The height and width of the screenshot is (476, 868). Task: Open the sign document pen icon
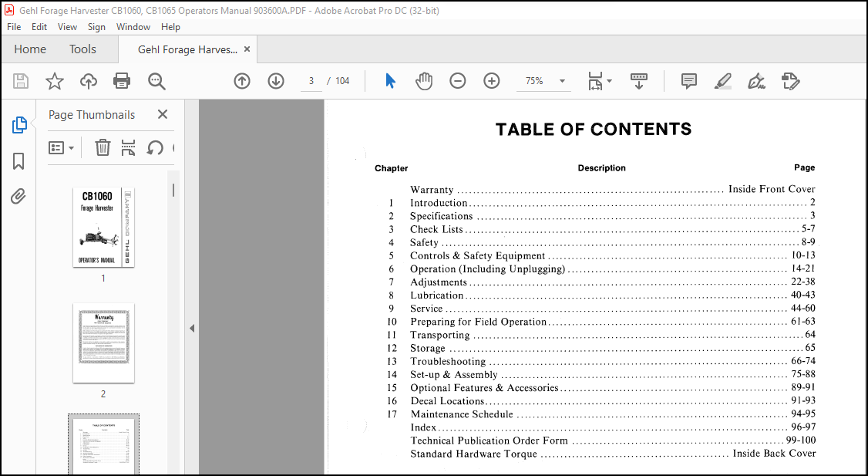click(x=756, y=81)
